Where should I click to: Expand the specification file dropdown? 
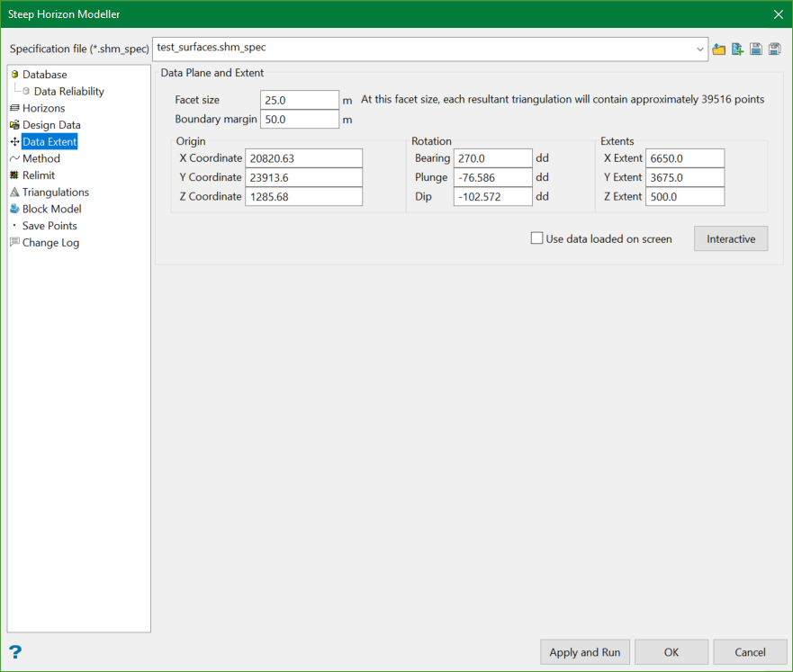click(x=700, y=49)
